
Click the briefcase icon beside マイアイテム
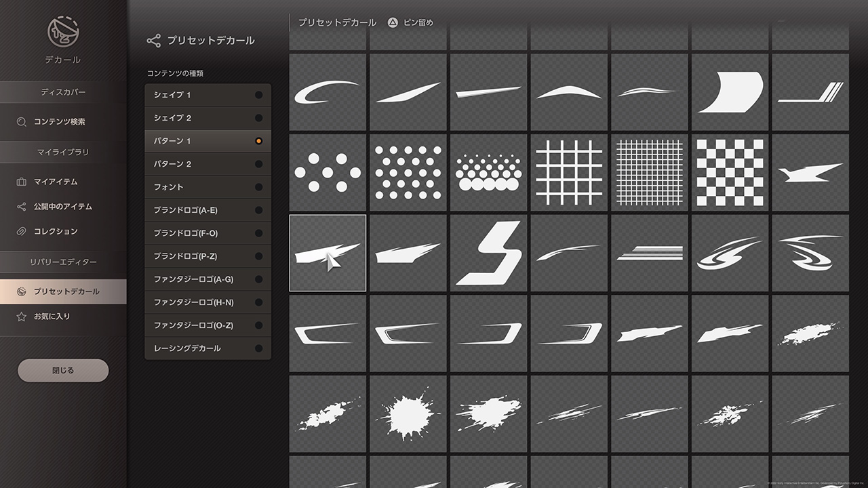click(x=22, y=182)
